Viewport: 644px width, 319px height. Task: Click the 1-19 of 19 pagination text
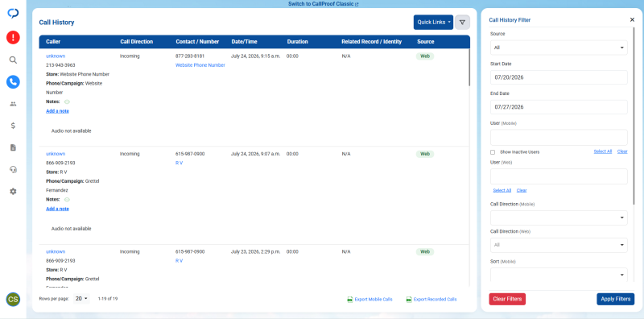(x=108, y=299)
